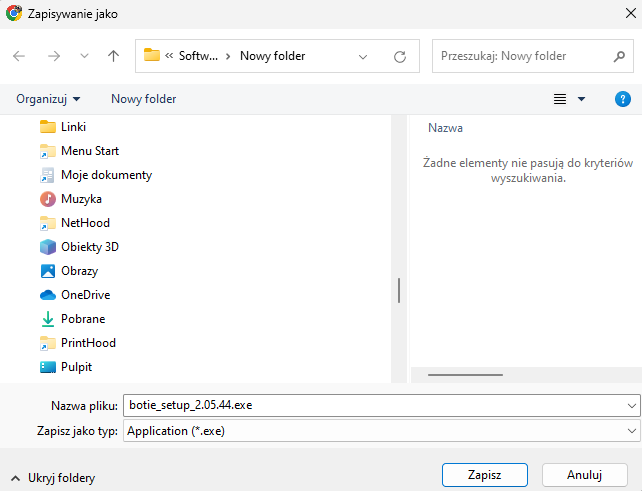Image resolution: width=642 pixels, height=491 pixels.
Task: Refresh the current folder view
Action: [400, 57]
